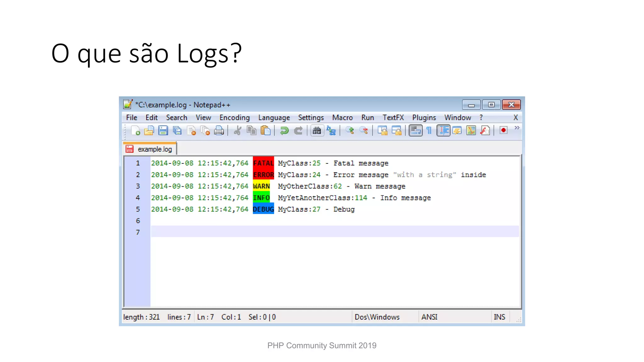Open the Macro menu
Screen dimensions: 644x362
pyautogui.click(x=342, y=118)
